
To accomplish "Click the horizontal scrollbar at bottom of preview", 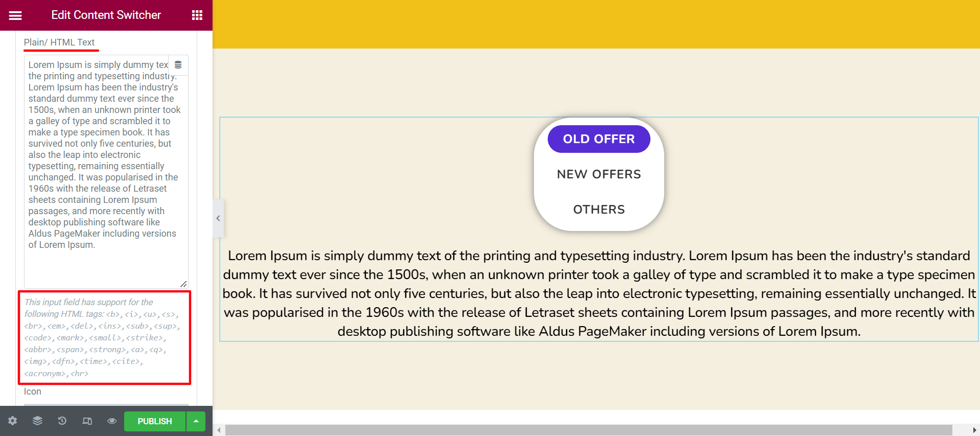I will click(589, 430).
